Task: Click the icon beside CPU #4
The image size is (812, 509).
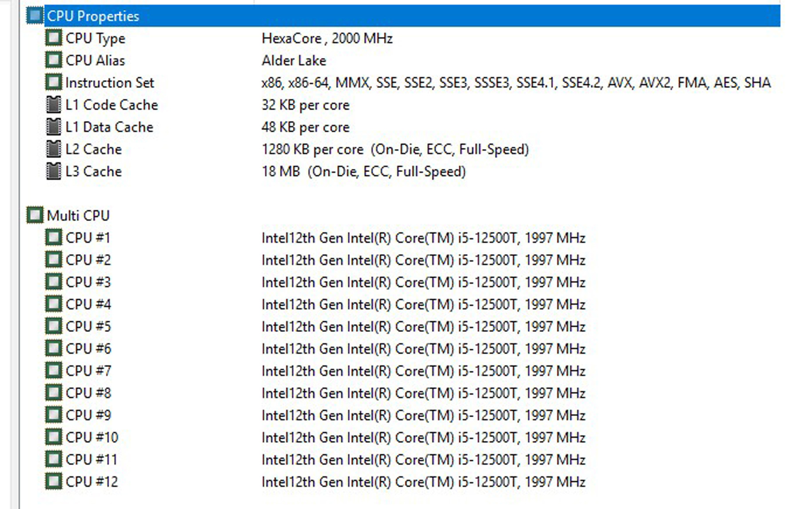Action: (x=54, y=304)
